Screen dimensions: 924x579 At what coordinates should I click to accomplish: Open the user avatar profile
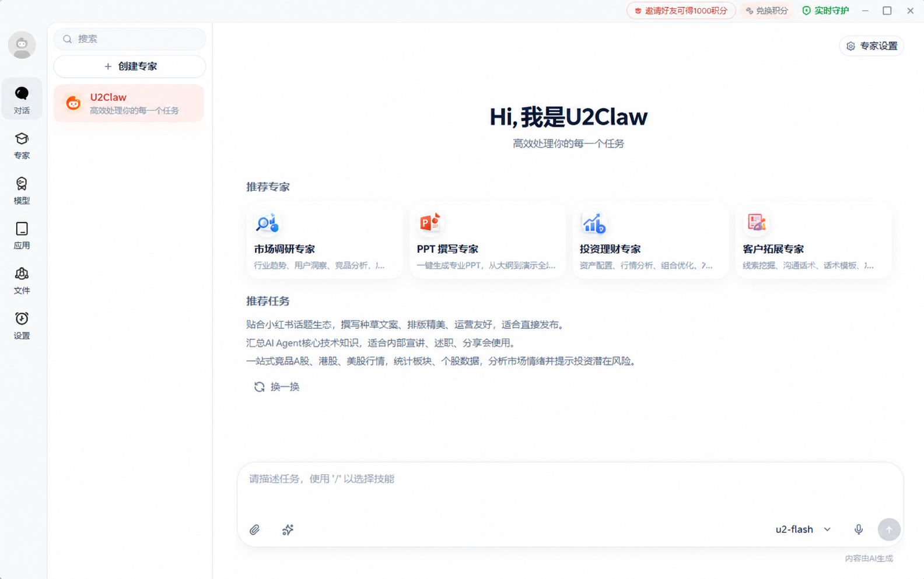(22, 45)
